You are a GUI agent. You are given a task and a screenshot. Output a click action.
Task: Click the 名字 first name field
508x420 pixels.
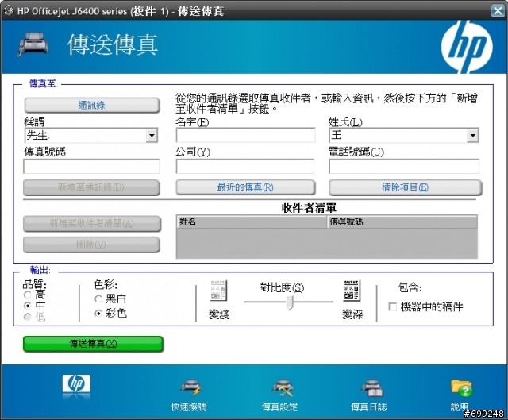pyautogui.click(x=245, y=135)
